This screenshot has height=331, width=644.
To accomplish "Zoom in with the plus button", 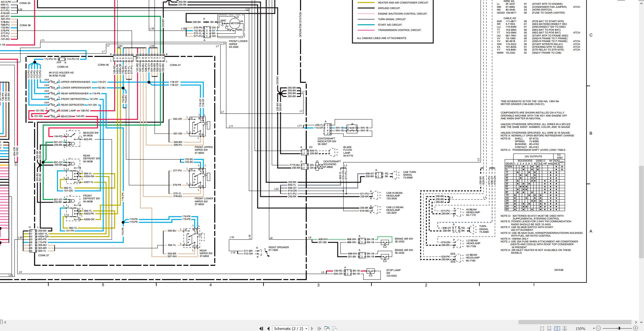I will click(635, 328).
